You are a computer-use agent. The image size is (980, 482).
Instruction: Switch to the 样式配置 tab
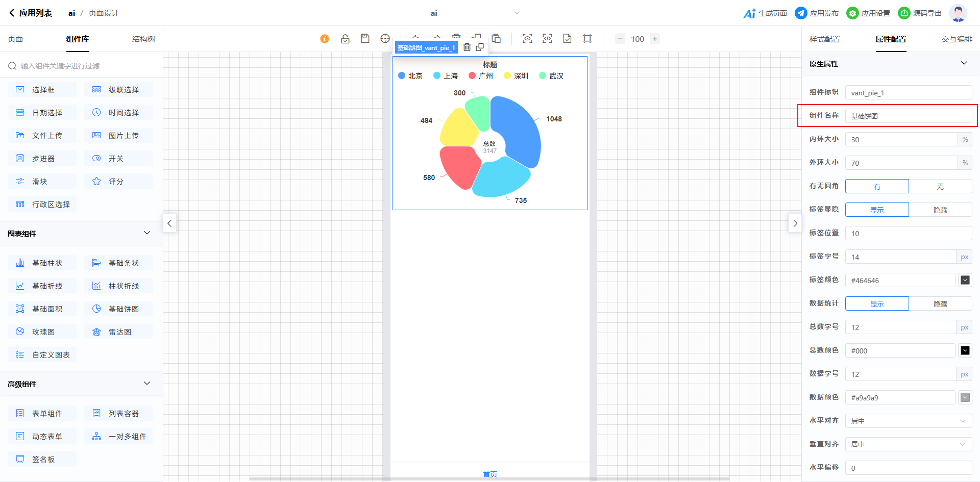824,39
